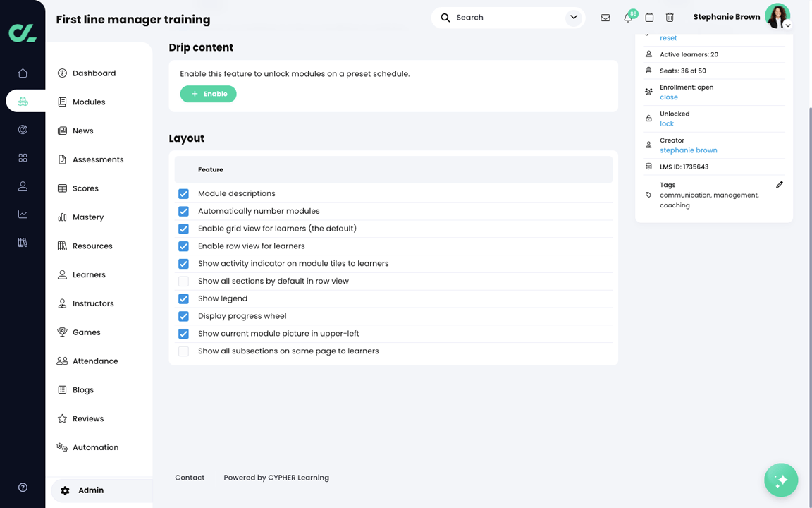Open the user avatar dropdown menu
The image size is (812, 508).
787,25
